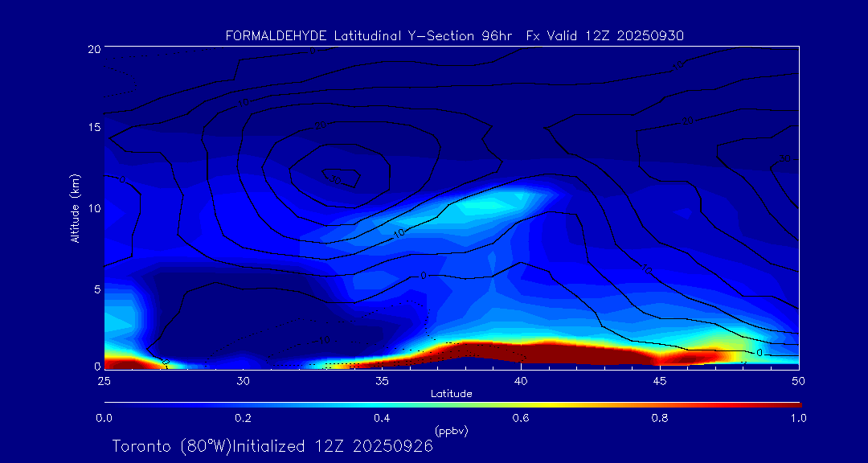Click the latitude 40 tick label
868x463 pixels.
(x=521, y=379)
